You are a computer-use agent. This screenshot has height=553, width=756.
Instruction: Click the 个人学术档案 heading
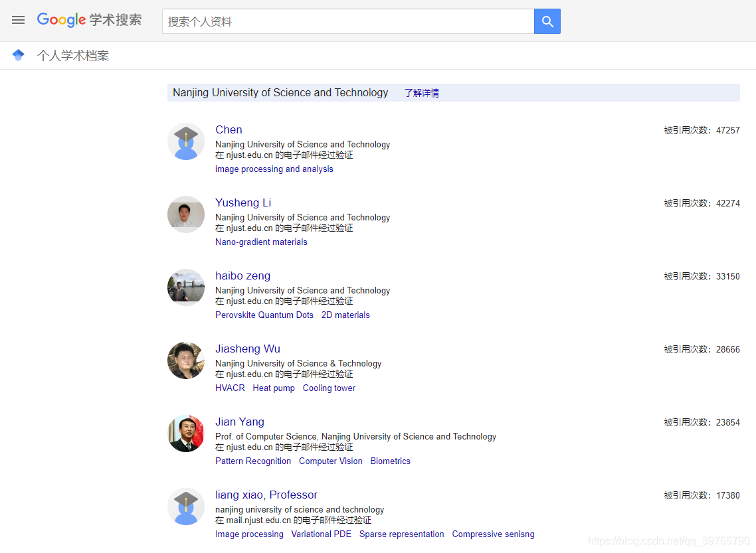[x=73, y=55]
